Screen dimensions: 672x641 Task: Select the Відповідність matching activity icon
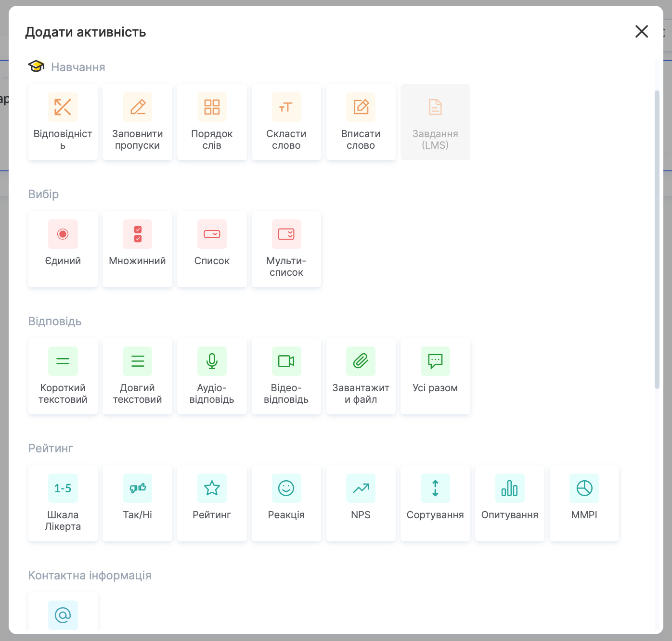pyautogui.click(x=63, y=107)
